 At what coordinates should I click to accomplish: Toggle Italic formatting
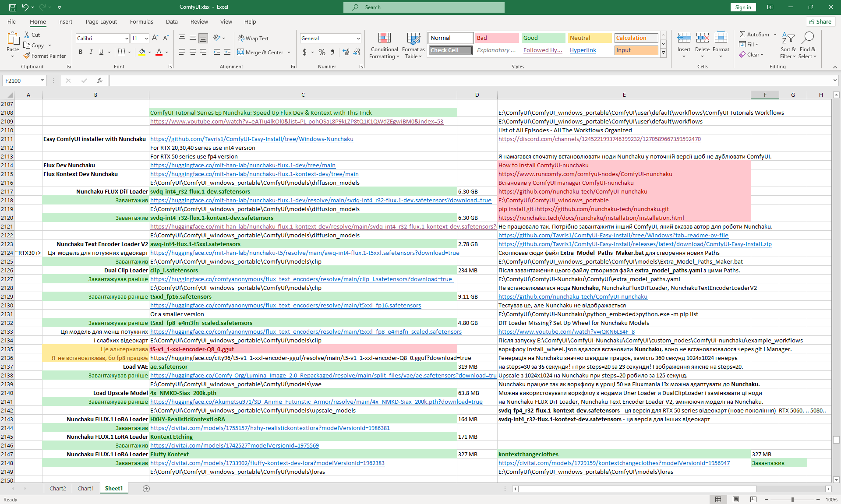91,52
